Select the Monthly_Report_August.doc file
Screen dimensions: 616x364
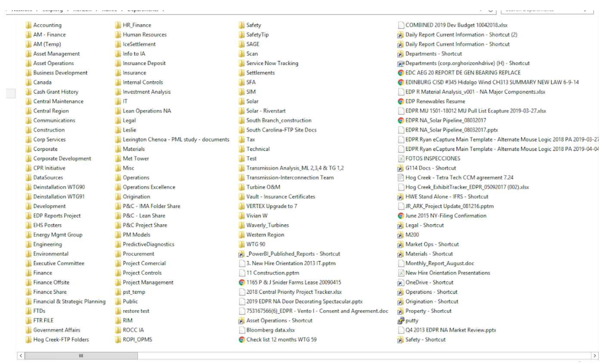point(439,263)
